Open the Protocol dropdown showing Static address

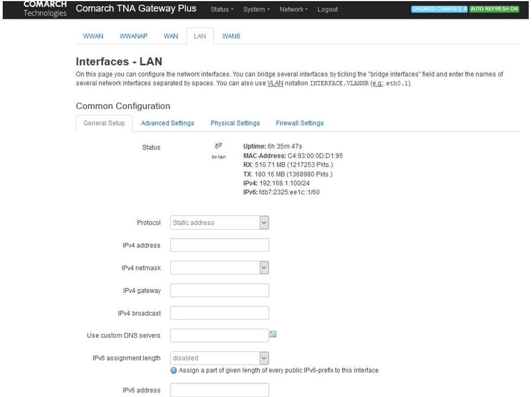click(x=220, y=222)
